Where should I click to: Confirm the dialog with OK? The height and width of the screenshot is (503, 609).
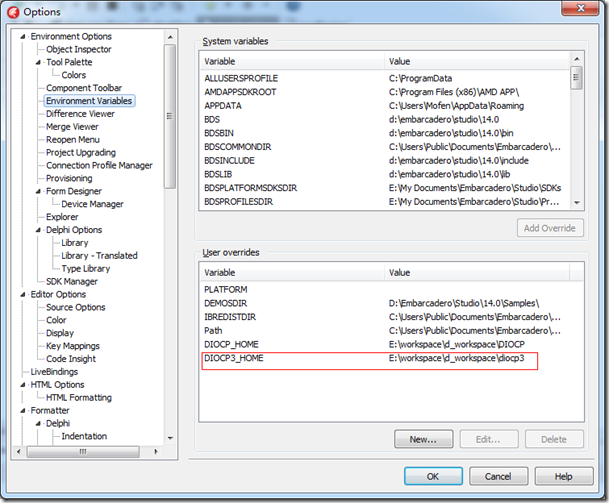pyautogui.click(x=433, y=476)
